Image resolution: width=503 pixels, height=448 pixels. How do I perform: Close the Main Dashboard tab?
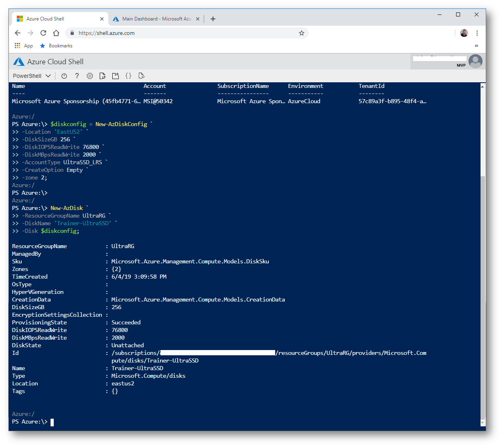point(198,19)
